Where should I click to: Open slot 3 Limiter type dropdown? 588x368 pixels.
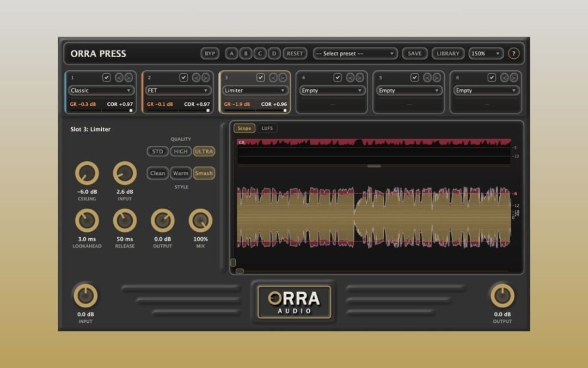coord(255,91)
